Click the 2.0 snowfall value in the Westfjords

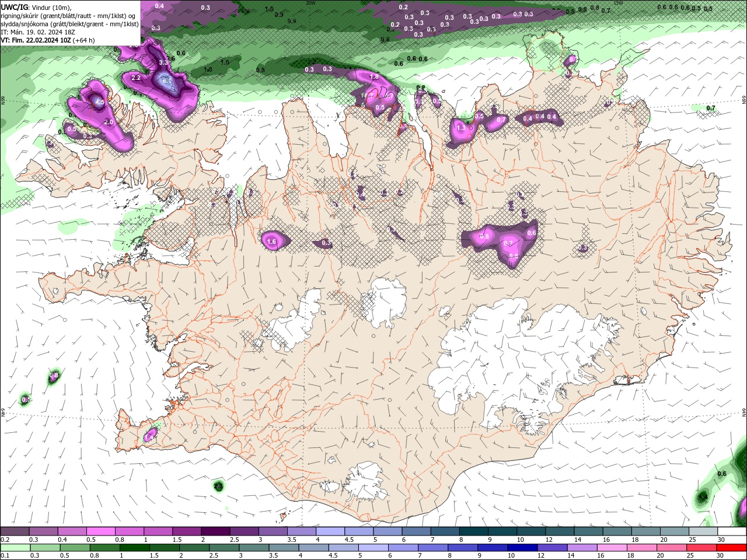108,123
